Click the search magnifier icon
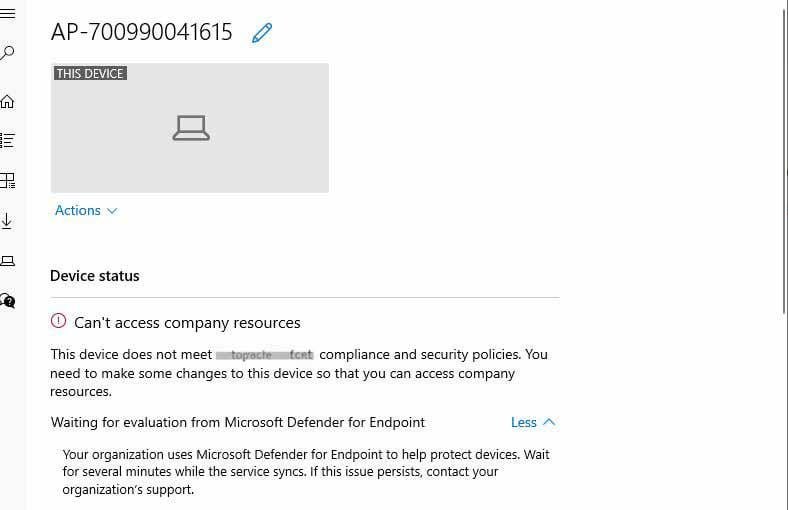788x510 pixels. tap(7, 52)
